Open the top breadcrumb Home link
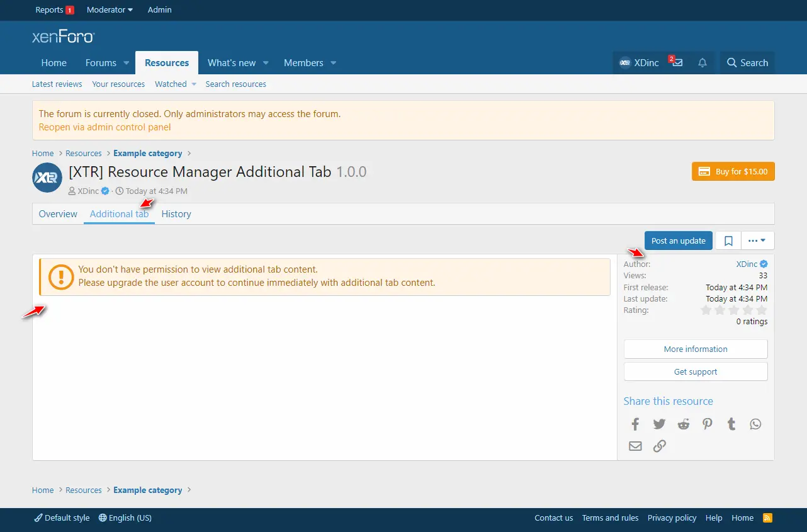Image resolution: width=807 pixels, height=532 pixels. pos(43,153)
